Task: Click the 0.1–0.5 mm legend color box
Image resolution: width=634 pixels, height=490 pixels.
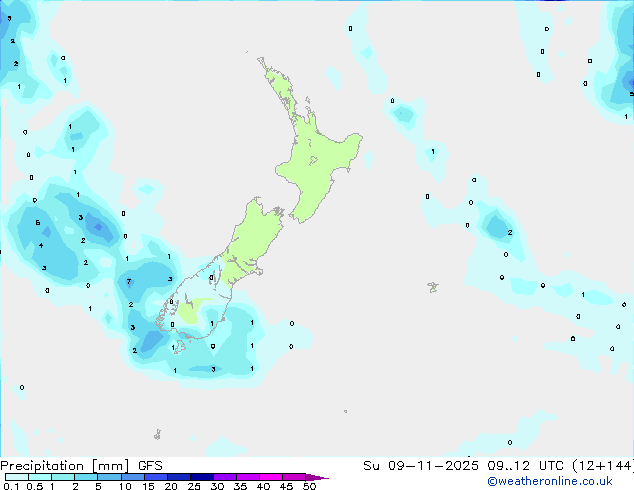Action: point(17,477)
